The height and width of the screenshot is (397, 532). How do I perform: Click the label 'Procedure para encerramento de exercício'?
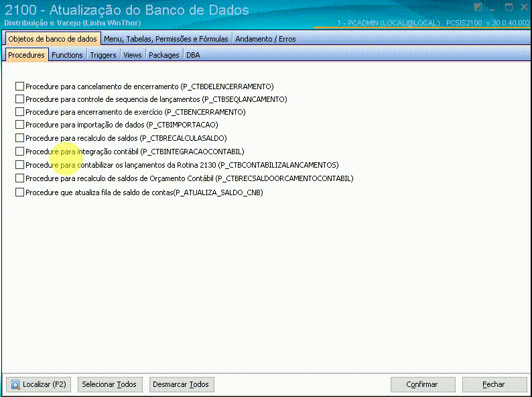[x=94, y=112]
